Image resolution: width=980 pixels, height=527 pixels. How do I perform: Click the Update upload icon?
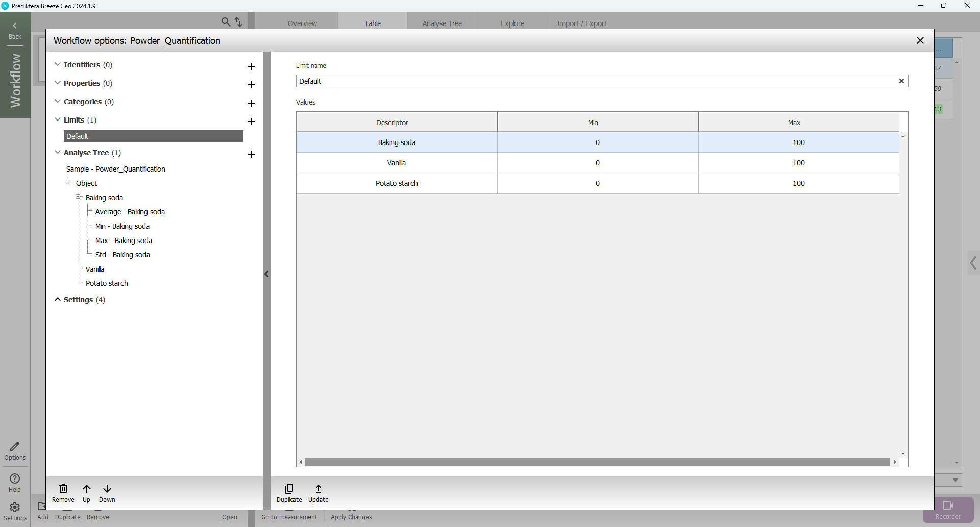(318, 489)
